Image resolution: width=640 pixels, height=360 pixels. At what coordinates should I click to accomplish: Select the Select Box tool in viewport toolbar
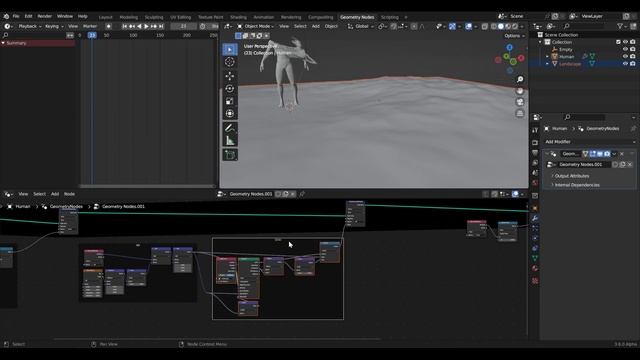pyautogui.click(x=230, y=49)
